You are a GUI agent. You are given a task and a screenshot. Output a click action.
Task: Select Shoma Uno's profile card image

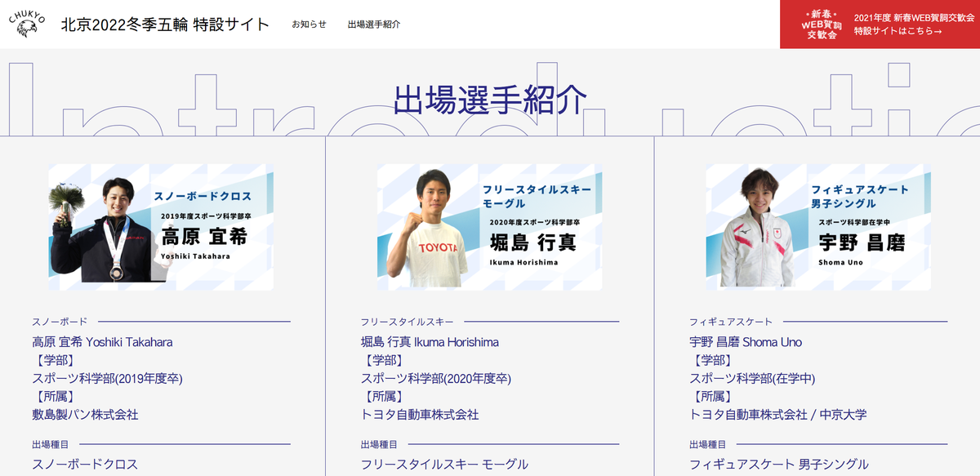[x=818, y=227]
